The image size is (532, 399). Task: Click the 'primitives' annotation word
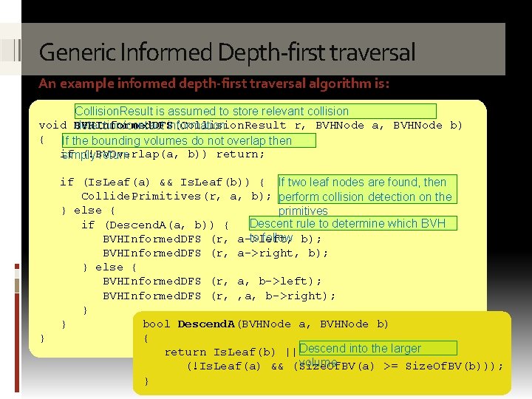tap(303, 211)
